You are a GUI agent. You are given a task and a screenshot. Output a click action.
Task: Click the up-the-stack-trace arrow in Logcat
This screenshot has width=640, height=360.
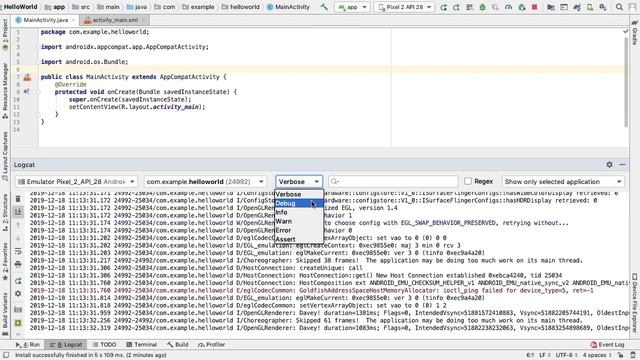pos(18,225)
